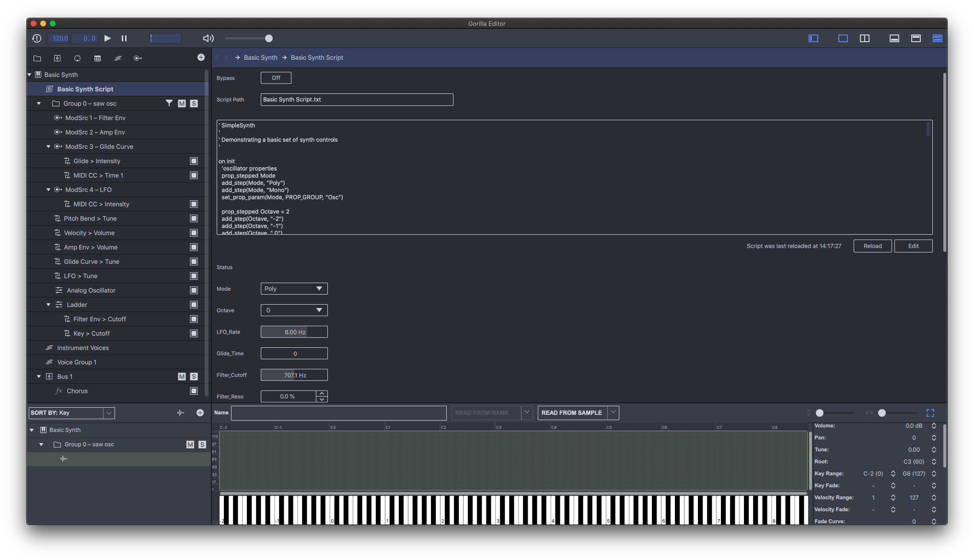Image resolution: width=974 pixels, height=560 pixels.
Task: Click the filter funnel icon on Group 0
Action: tap(169, 103)
